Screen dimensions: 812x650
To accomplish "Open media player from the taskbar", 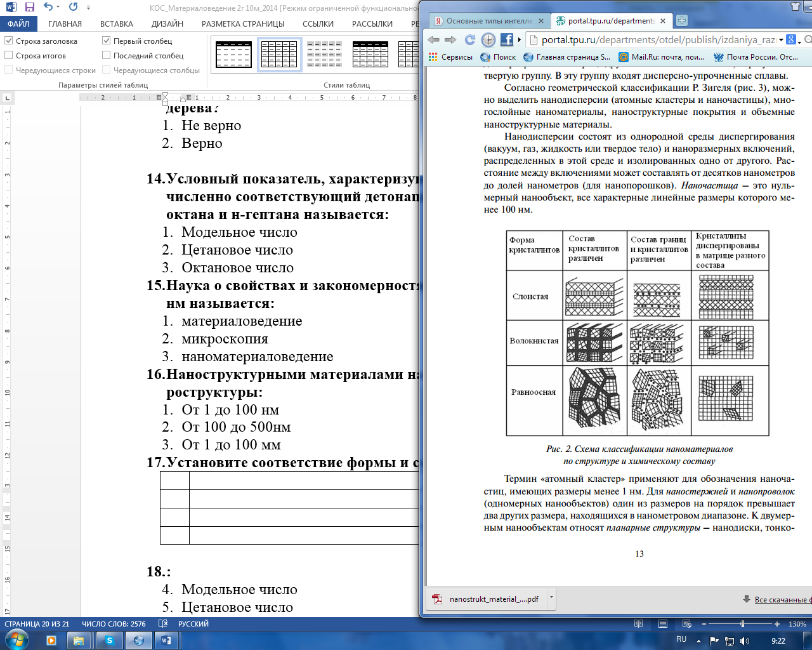I will pyautogui.click(x=51, y=640).
